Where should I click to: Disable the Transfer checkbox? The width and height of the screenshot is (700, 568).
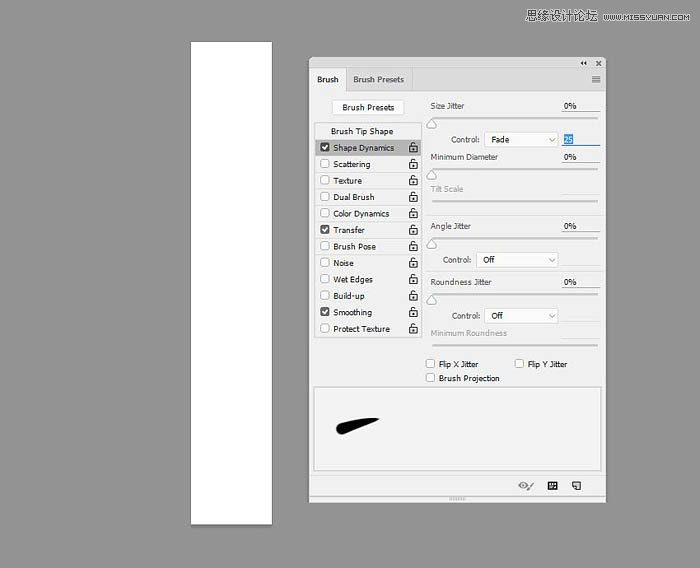(325, 230)
